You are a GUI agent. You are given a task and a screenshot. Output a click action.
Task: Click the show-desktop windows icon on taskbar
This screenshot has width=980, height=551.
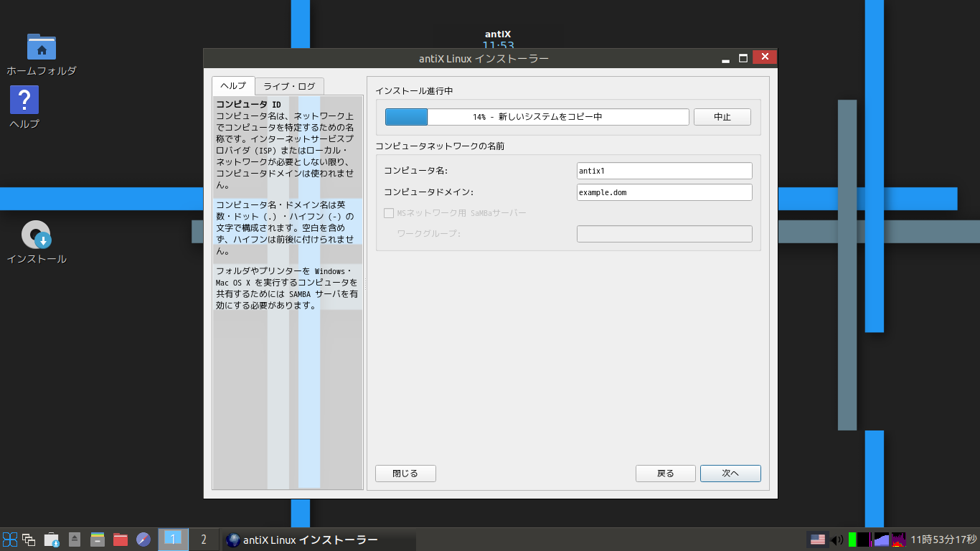[29, 540]
